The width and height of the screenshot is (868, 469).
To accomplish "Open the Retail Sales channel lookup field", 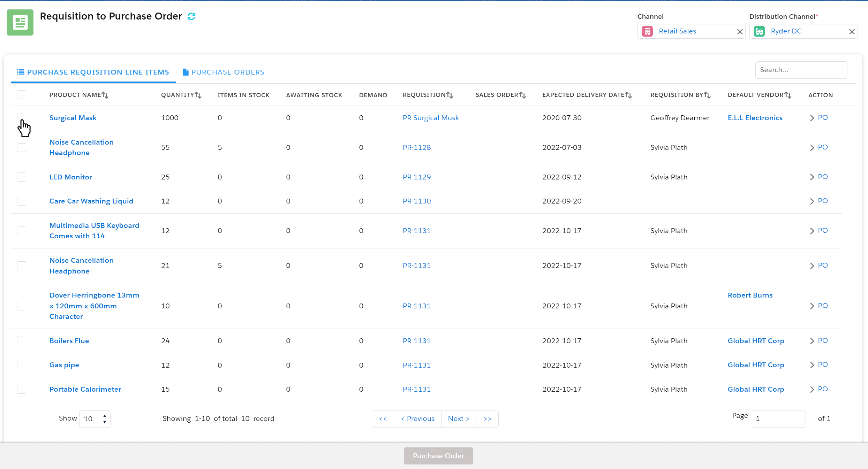I will [692, 31].
